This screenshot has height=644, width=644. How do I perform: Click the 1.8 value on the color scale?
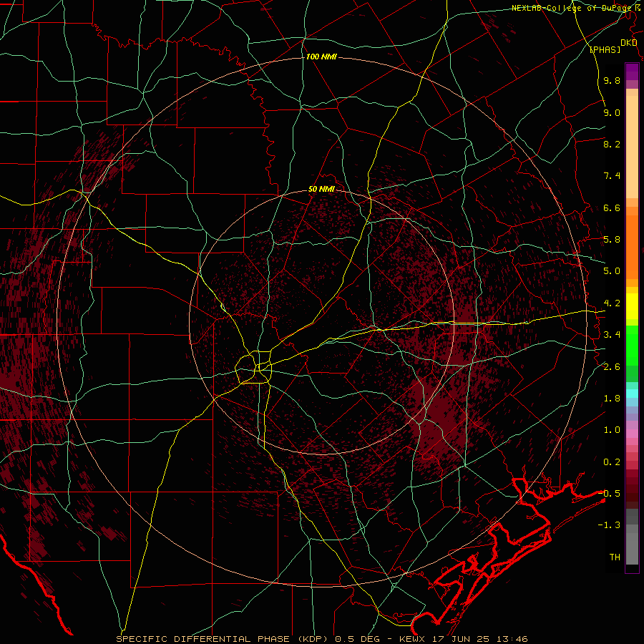pos(612,399)
